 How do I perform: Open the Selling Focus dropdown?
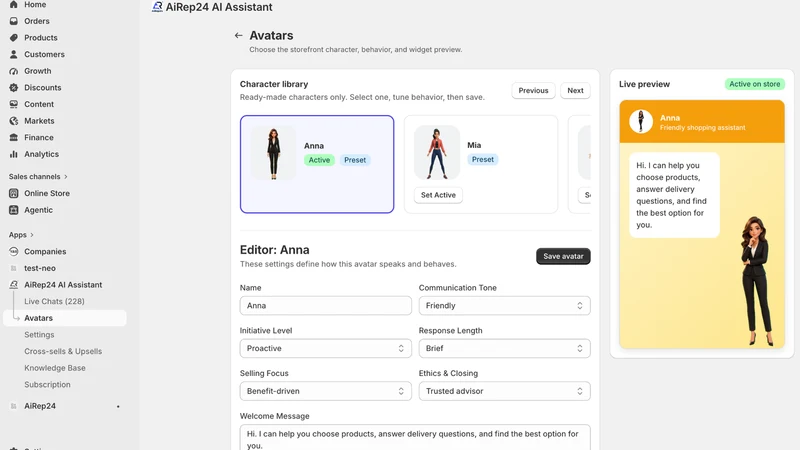point(326,391)
